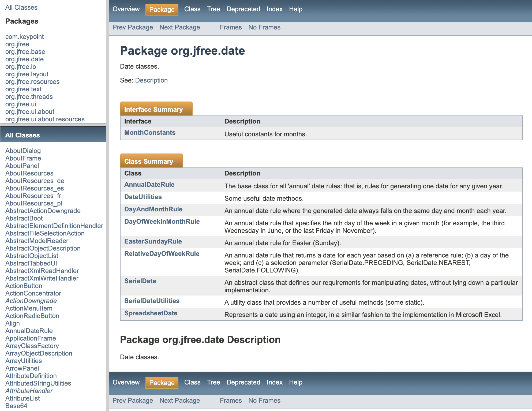
Task: Select com.keypoint package in sidebar
Action: coord(24,37)
